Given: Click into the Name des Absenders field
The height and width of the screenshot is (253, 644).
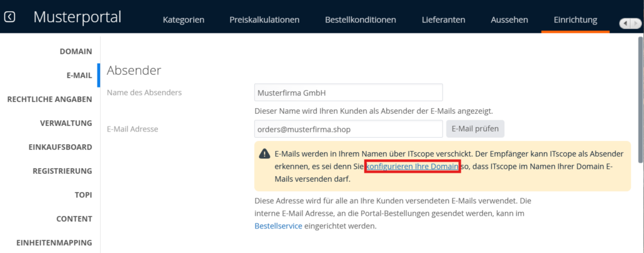Looking at the screenshot, I should (348, 93).
